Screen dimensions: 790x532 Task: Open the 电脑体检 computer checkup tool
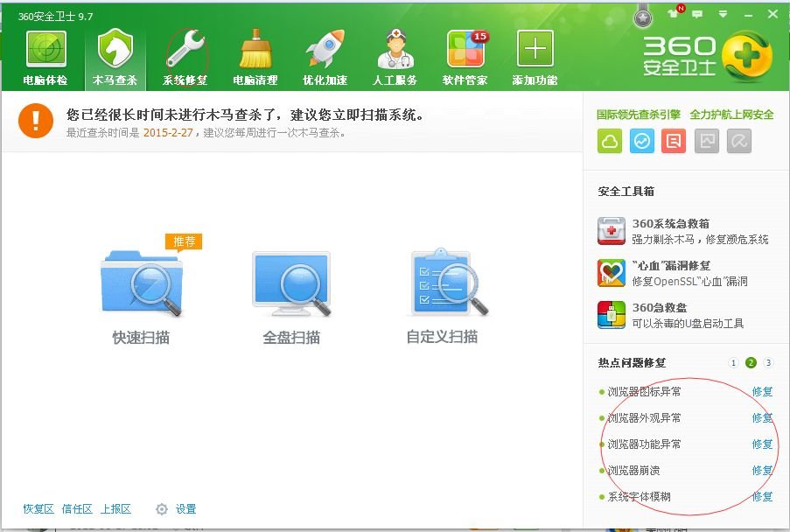pyautogui.click(x=46, y=57)
